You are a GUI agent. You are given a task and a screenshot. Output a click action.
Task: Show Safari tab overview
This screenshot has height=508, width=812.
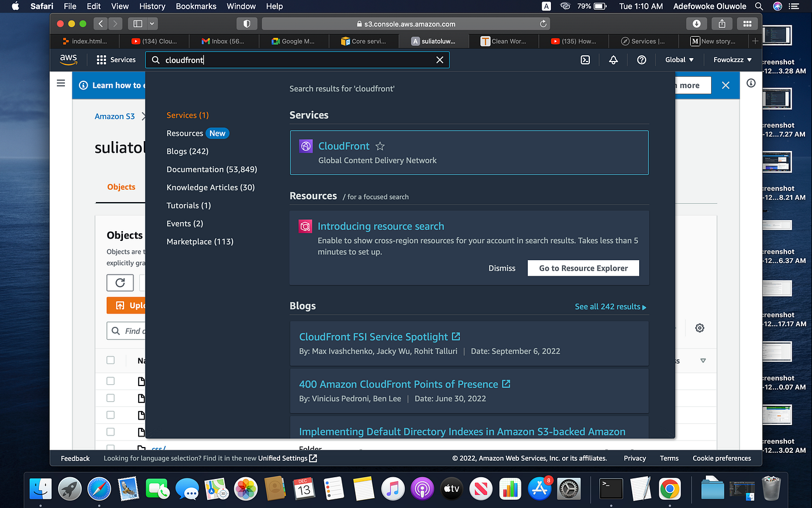[747, 24]
